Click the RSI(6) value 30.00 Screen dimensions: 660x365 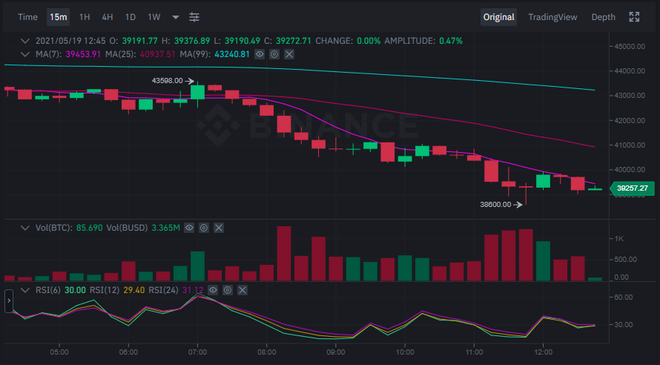75,290
